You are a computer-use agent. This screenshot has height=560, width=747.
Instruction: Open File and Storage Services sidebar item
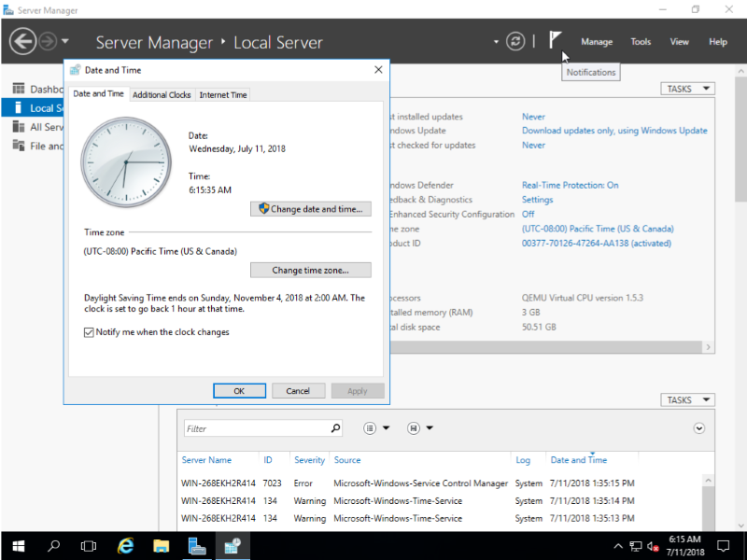pos(37,147)
